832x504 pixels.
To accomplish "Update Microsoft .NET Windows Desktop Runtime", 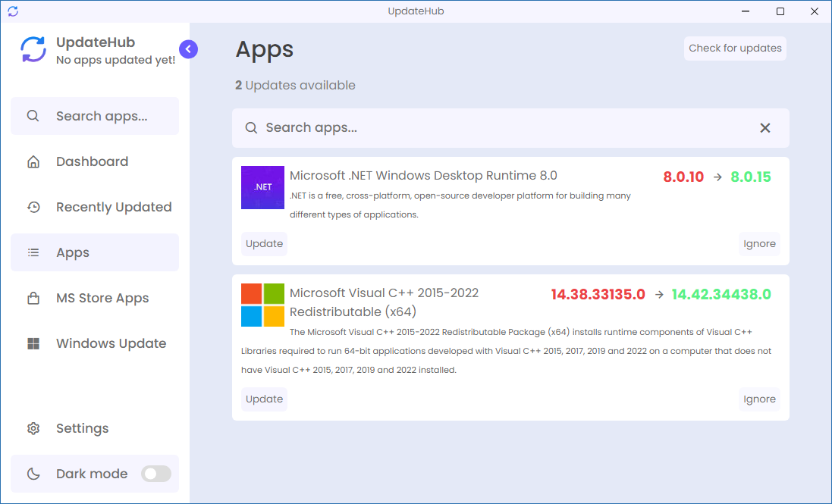I will (264, 244).
